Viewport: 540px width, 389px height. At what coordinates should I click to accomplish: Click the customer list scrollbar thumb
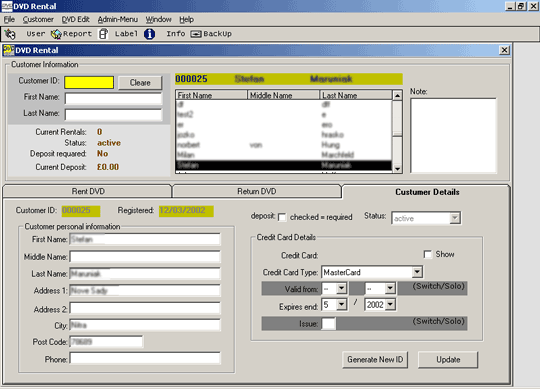[x=397, y=118]
